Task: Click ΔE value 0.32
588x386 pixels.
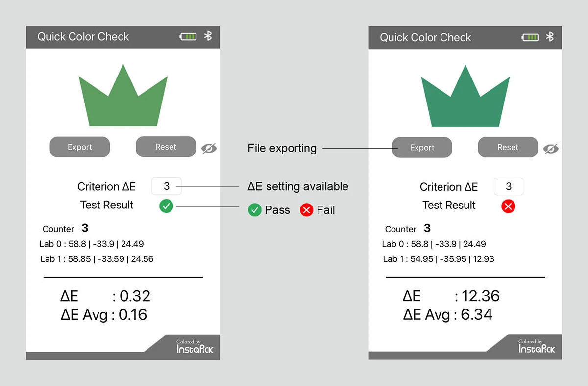Action: [x=135, y=296]
